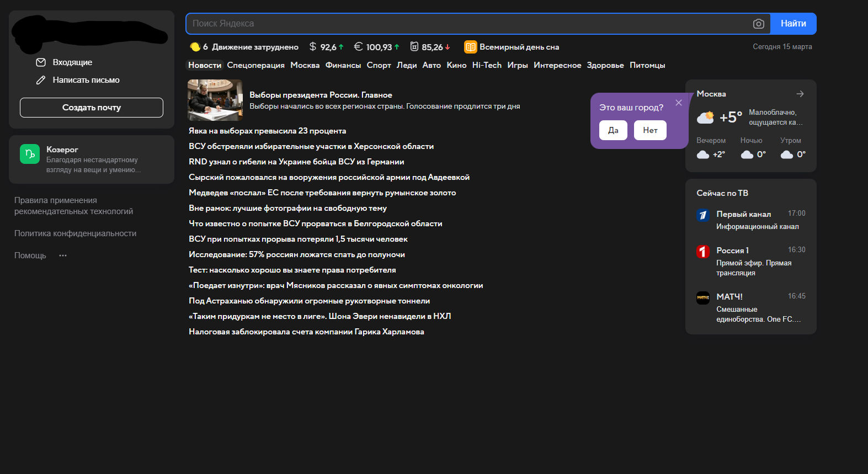Close the 'Это ваш город?' popup
Image resolution: width=868 pixels, height=474 pixels.
pos(679,103)
